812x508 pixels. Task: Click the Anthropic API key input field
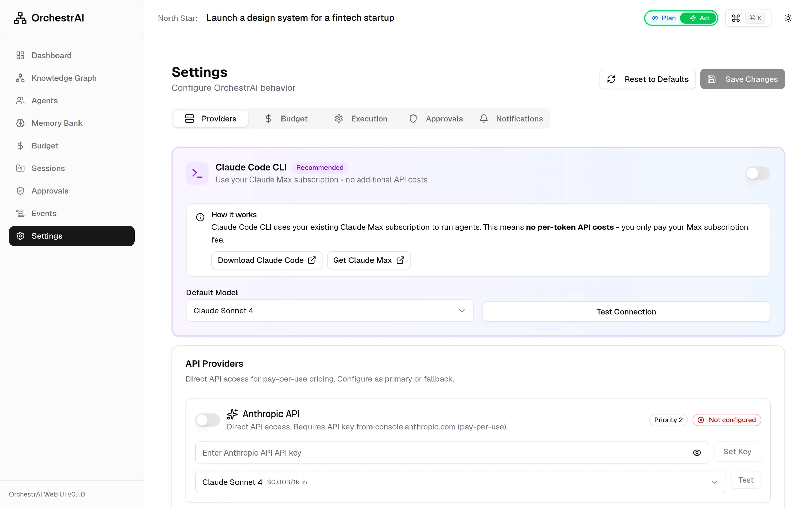click(x=452, y=453)
